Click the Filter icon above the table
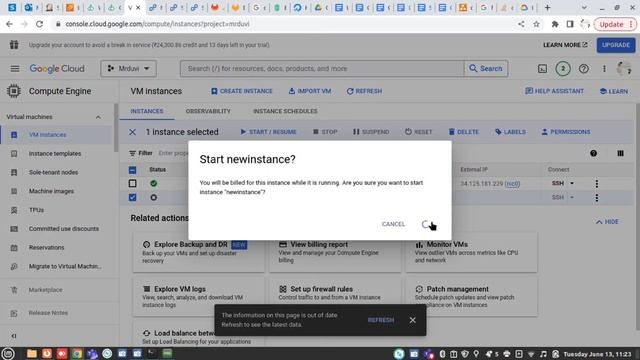 [x=132, y=153]
